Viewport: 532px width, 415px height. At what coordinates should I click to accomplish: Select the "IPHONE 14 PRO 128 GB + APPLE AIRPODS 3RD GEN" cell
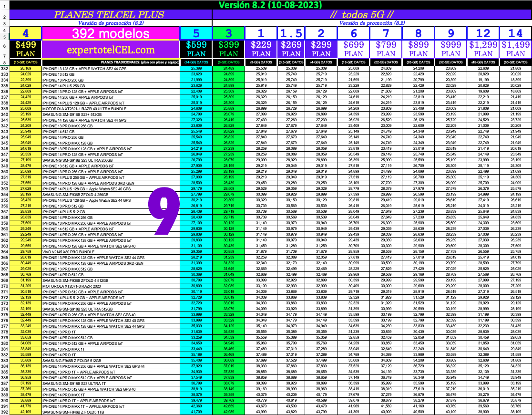(x=111, y=183)
